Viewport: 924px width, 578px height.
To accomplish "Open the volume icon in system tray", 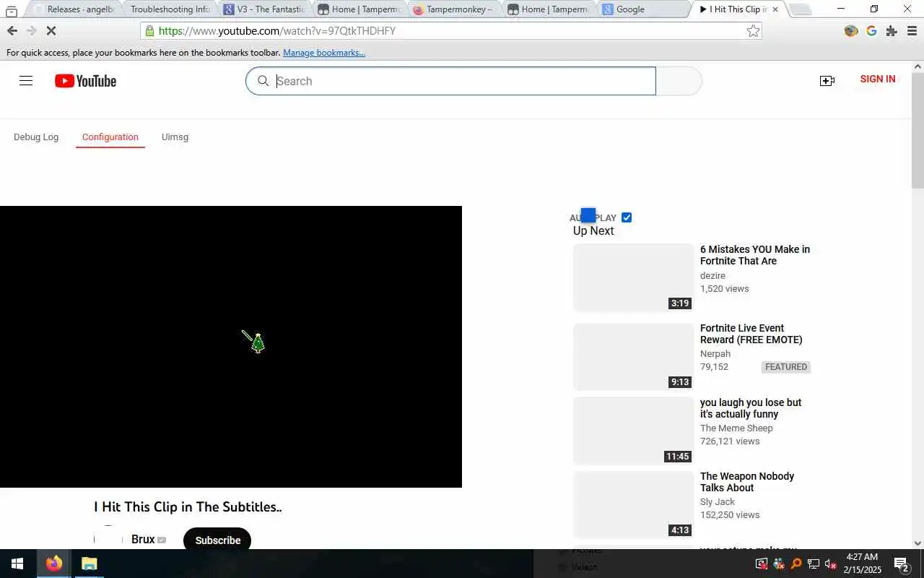I will click(830, 564).
